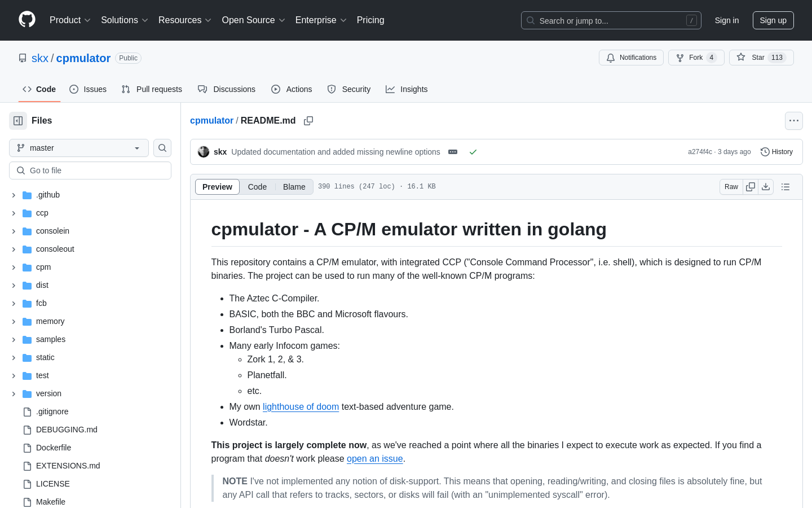
Task: Open the Pull requests tab
Action: tap(152, 89)
